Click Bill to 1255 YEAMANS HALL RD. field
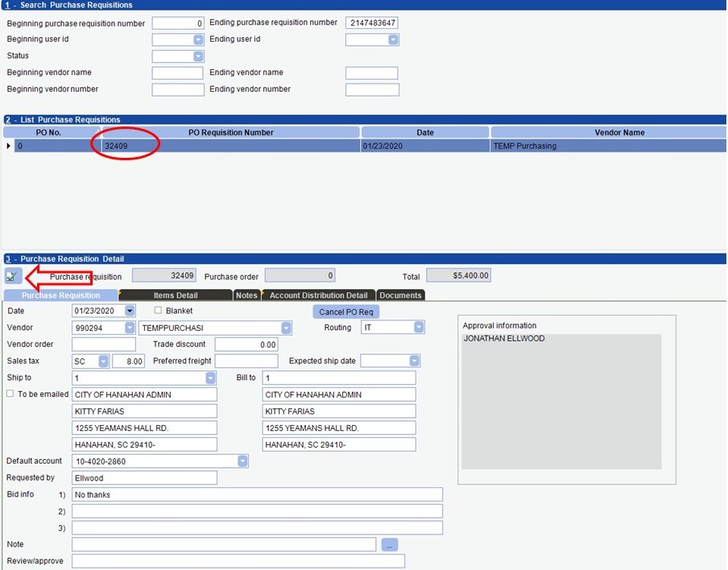Image resolution: width=728 pixels, height=570 pixels. (x=339, y=428)
